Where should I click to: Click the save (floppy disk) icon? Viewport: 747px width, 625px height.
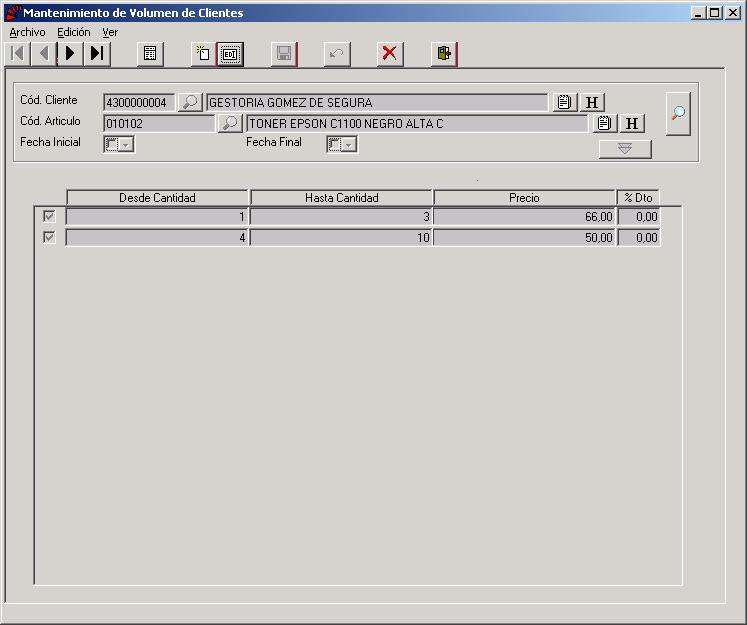pyautogui.click(x=284, y=53)
